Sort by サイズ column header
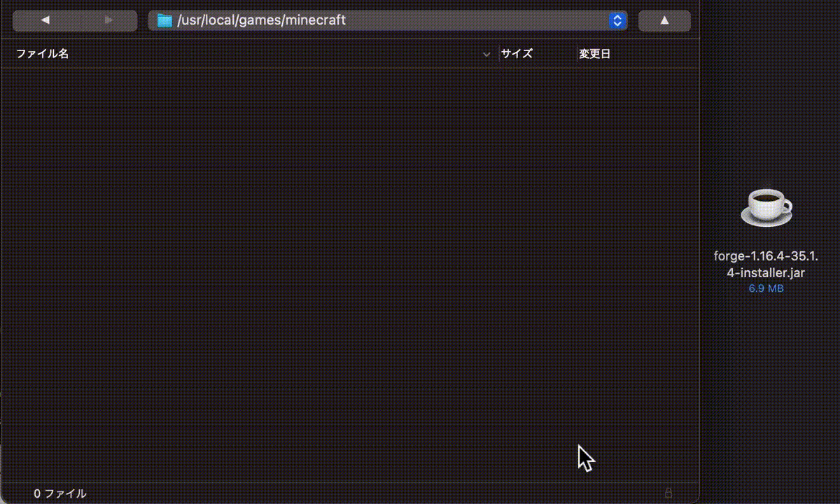Screen dimensions: 840x504 517,54
